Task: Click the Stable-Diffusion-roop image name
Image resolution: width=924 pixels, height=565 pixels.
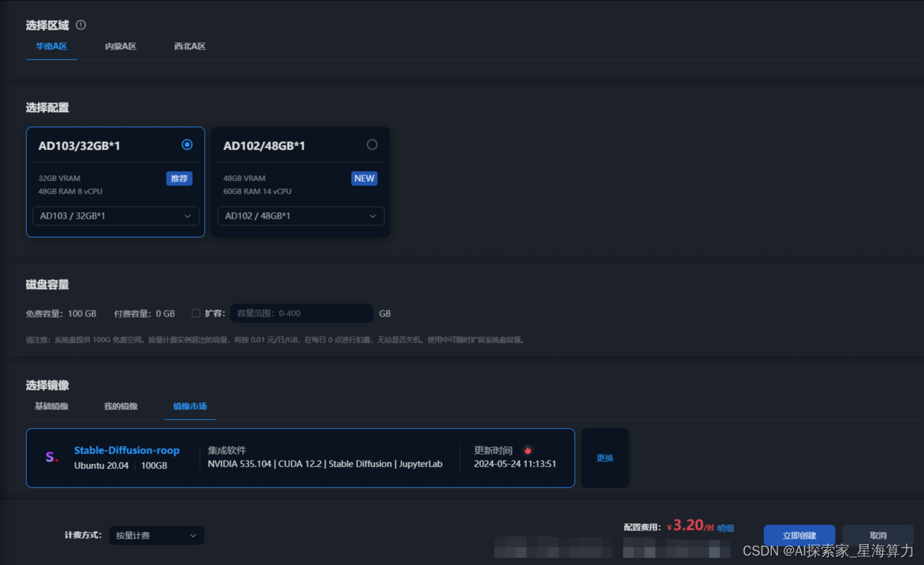Action: point(126,450)
